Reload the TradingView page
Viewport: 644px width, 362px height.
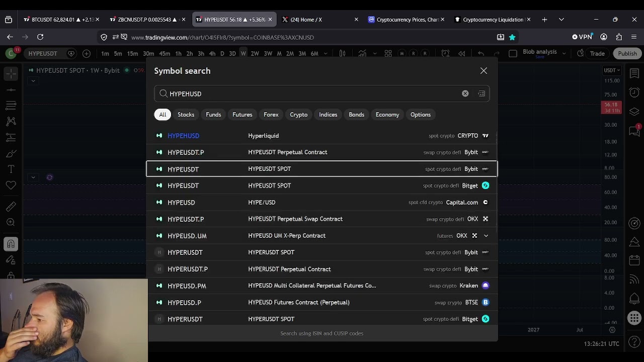pos(40,37)
